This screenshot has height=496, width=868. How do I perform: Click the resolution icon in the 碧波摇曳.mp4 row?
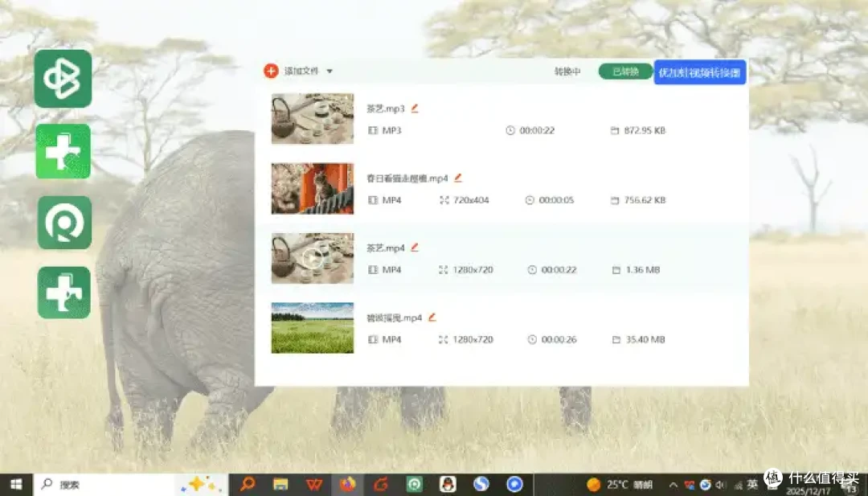point(443,339)
